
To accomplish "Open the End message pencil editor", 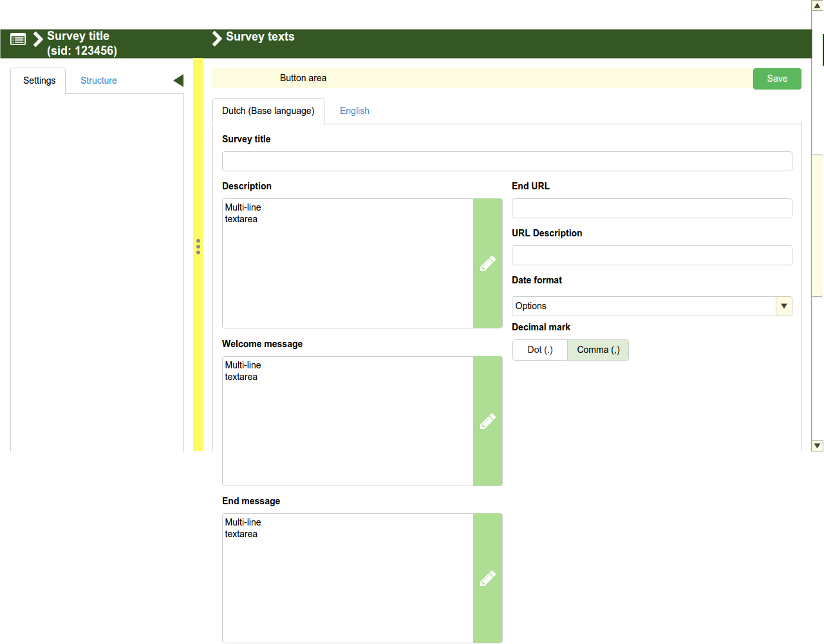I will coord(487,578).
